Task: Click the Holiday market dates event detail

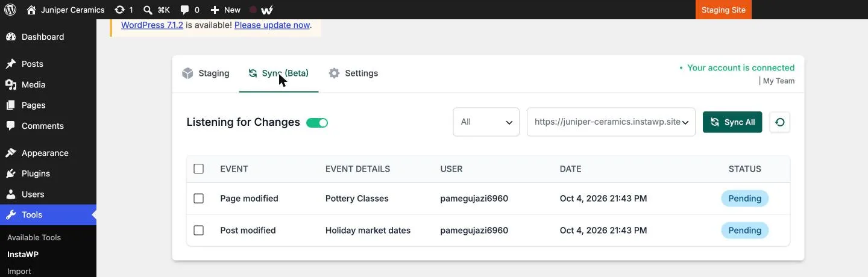Action: click(368, 230)
